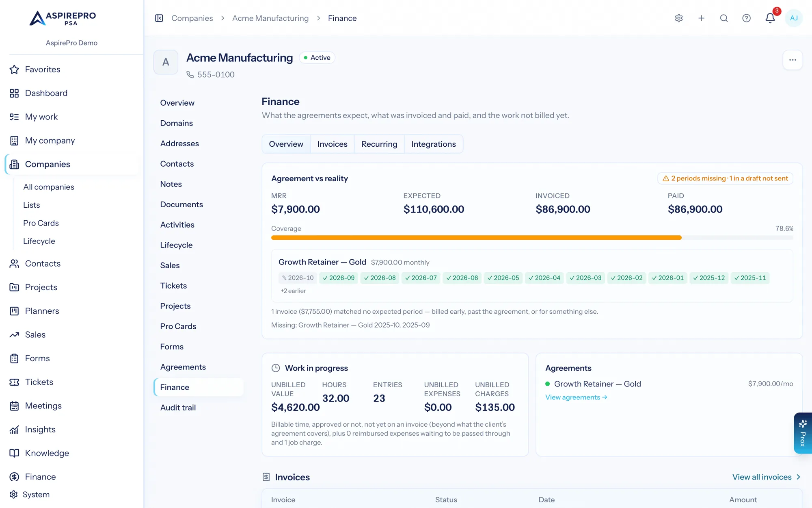Open the AJ user avatar menu
Viewport: 812px width, 508px height.
[x=794, y=18]
